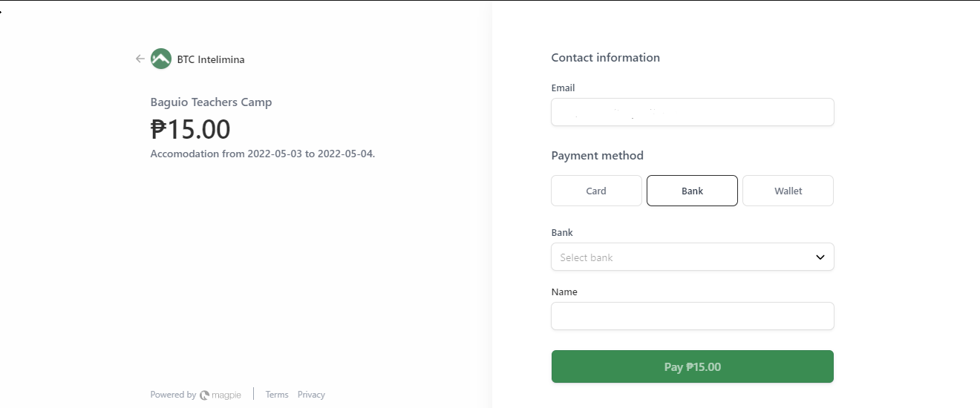
Task: Click into the Name text field
Action: (x=692, y=316)
